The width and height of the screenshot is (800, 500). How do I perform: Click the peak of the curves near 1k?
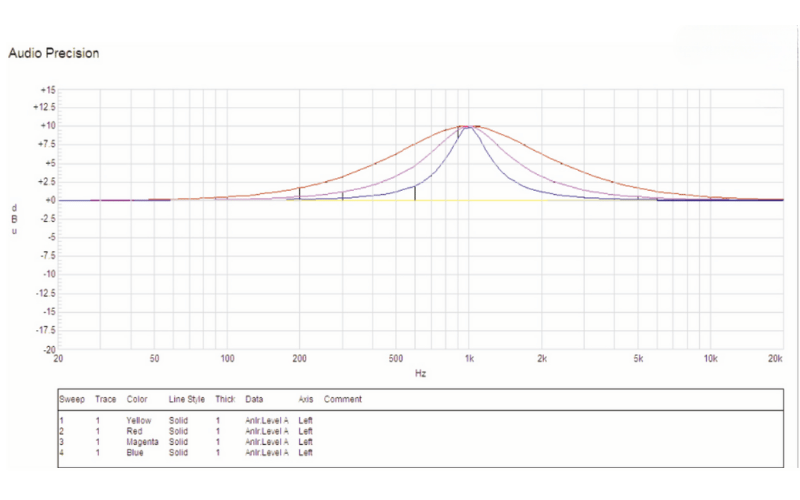[468, 127]
